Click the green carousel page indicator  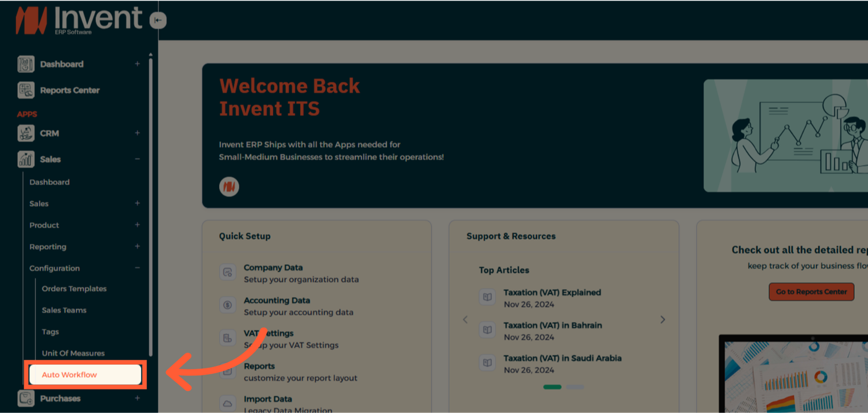[552, 387]
